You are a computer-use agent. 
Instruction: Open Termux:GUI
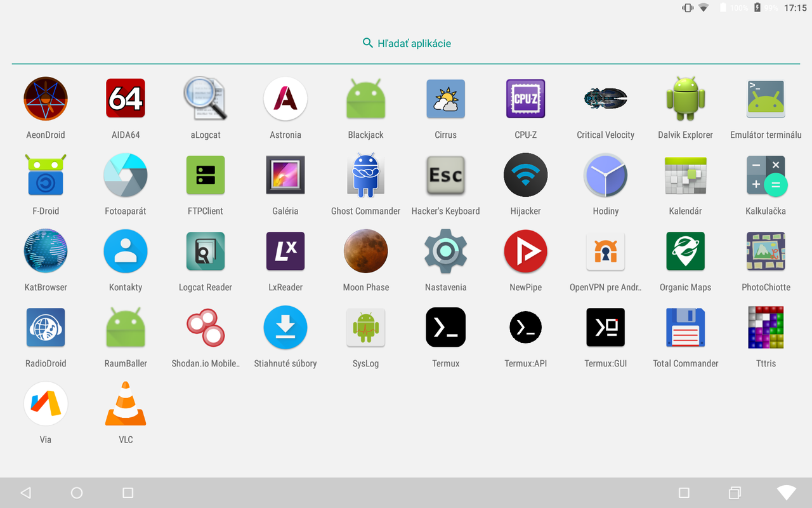coord(606,328)
